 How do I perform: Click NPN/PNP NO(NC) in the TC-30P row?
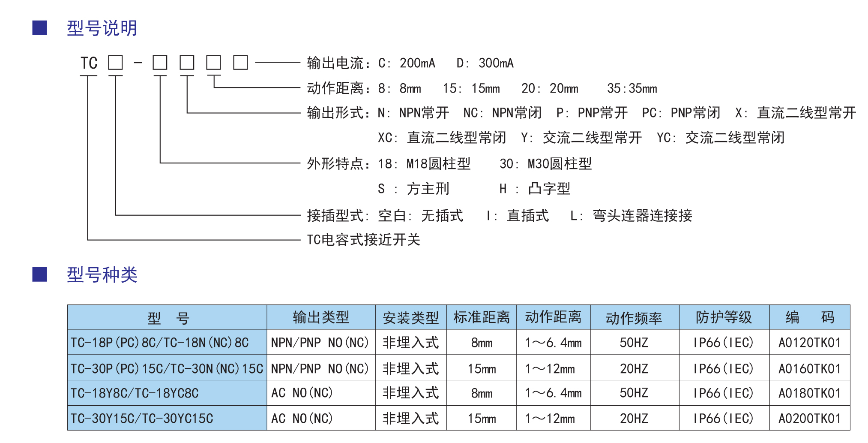pyautogui.click(x=320, y=369)
